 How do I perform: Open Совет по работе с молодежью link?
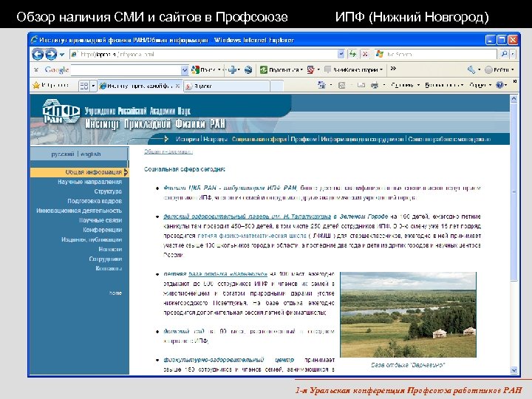pyautogui.click(x=449, y=139)
